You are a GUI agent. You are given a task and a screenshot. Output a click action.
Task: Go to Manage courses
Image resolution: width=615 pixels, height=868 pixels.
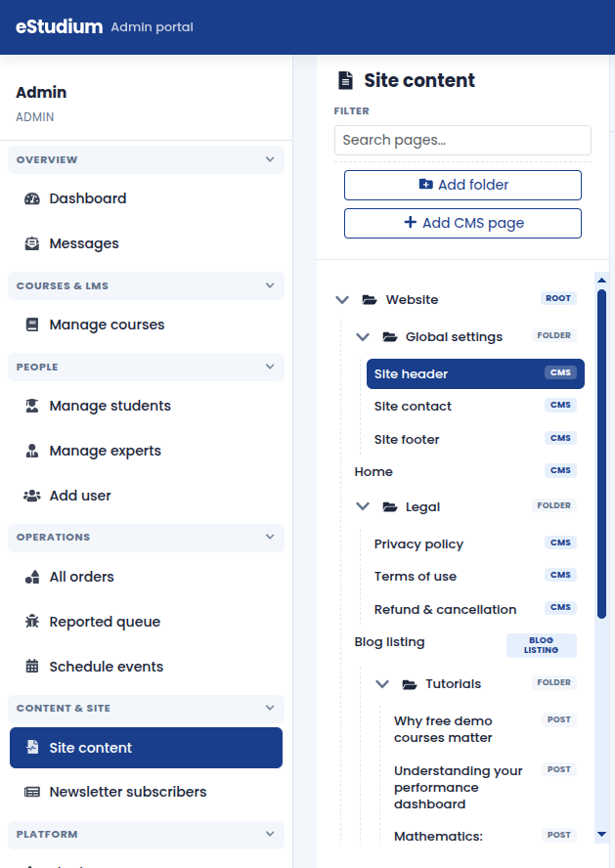(146, 325)
